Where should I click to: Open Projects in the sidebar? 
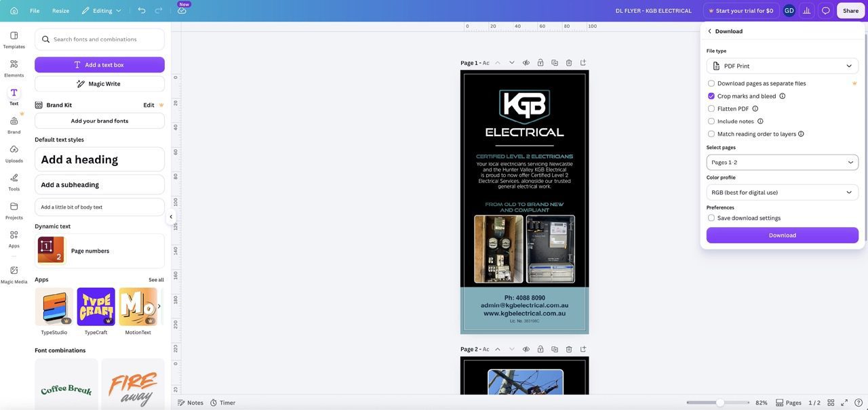14,210
